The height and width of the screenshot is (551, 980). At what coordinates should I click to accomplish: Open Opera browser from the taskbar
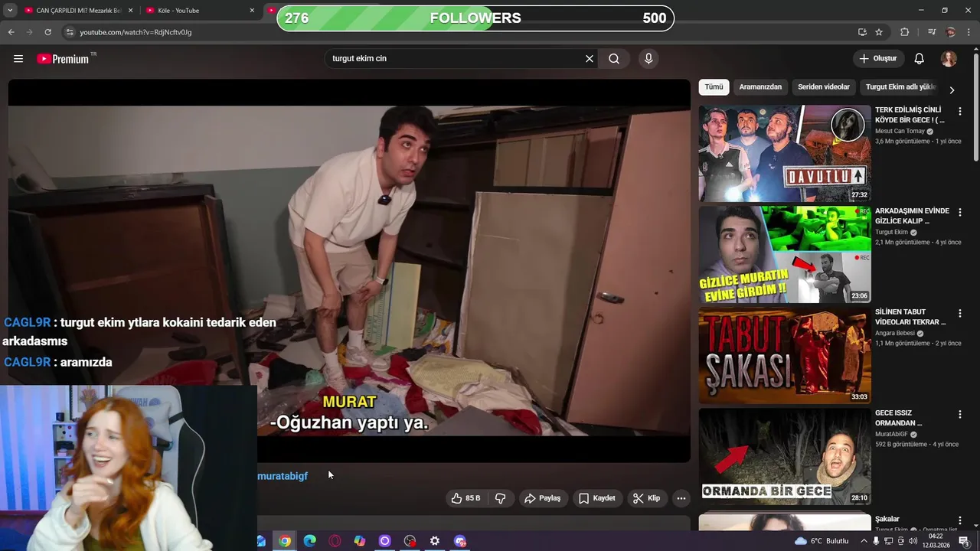(x=335, y=541)
